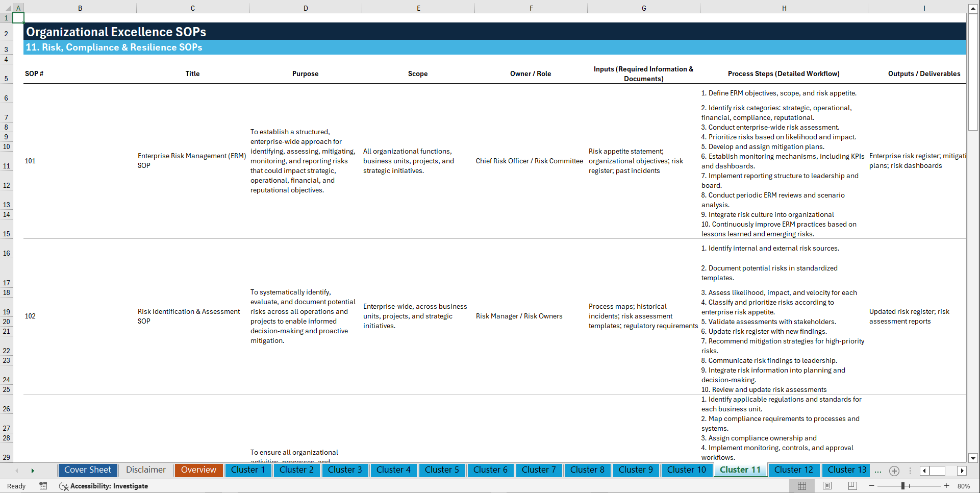Go to the Disclaimer sheet

145,470
